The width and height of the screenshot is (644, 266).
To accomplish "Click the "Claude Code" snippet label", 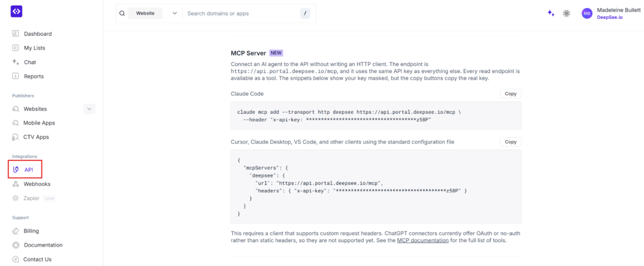I will coord(247,94).
